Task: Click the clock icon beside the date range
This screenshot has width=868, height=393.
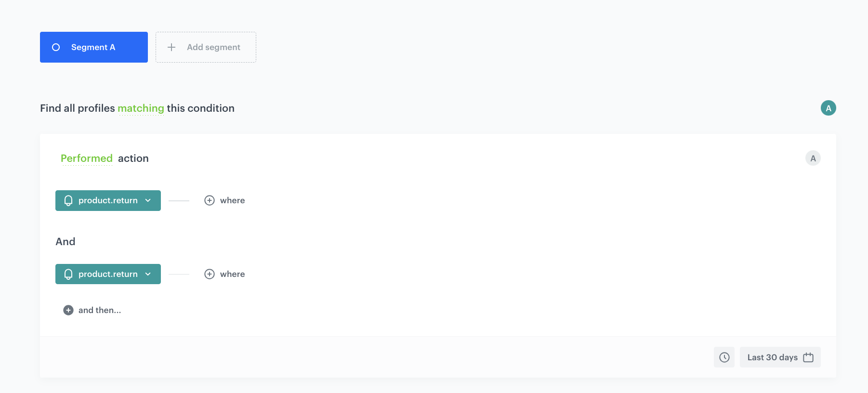Action: (x=724, y=357)
